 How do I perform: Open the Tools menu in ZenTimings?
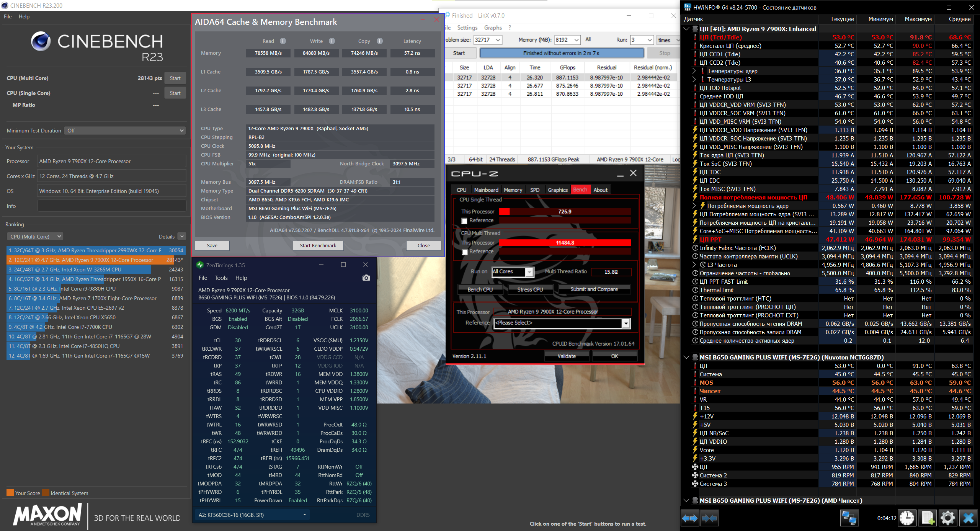(x=221, y=278)
